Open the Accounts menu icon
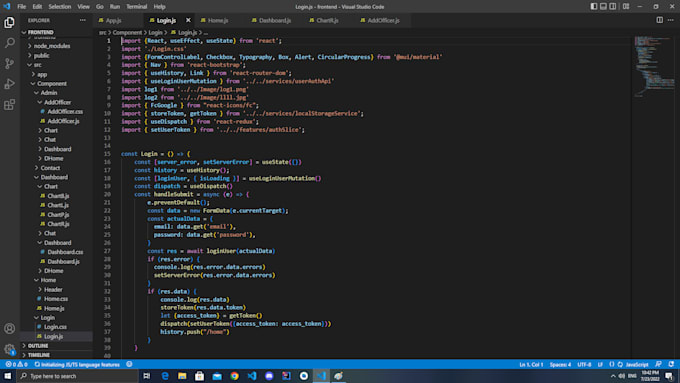 click(9, 328)
